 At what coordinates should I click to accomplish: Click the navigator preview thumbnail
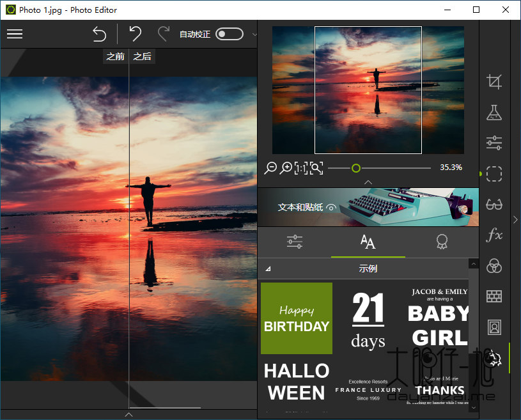click(x=368, y=90)
